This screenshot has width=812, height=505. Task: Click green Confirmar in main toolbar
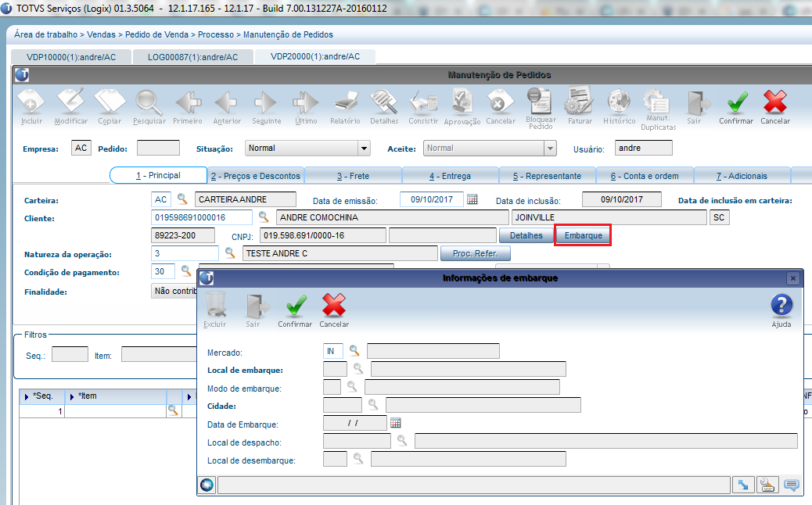pyautogui.click(x=736, y=106)
